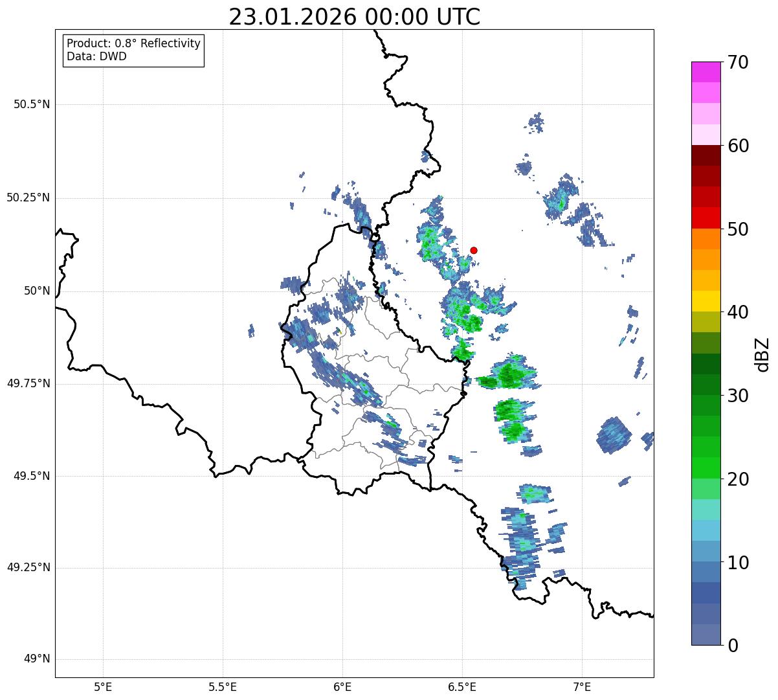The width and height of the screenshot is (778, 700).
Task: Click the colorbar "dBZ" axis label
Action: [762, 354]
